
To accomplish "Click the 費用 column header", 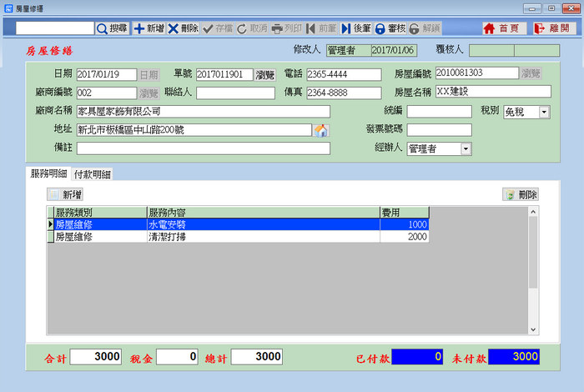I will [405, 213].
